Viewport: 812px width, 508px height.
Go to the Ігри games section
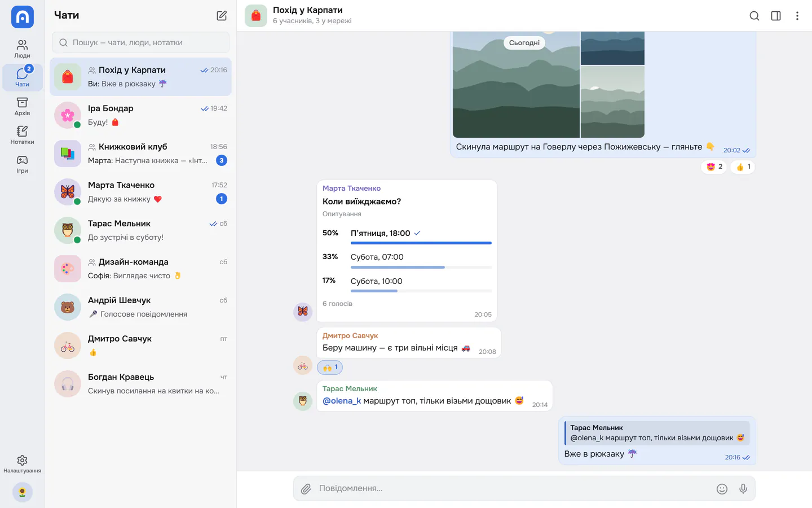(22, 164)
